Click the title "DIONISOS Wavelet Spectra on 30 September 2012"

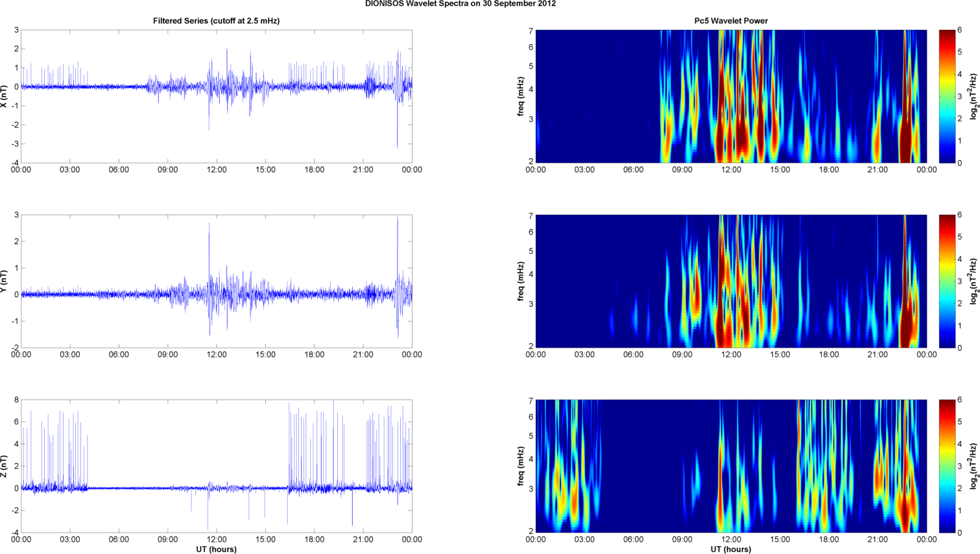point(460,4)
